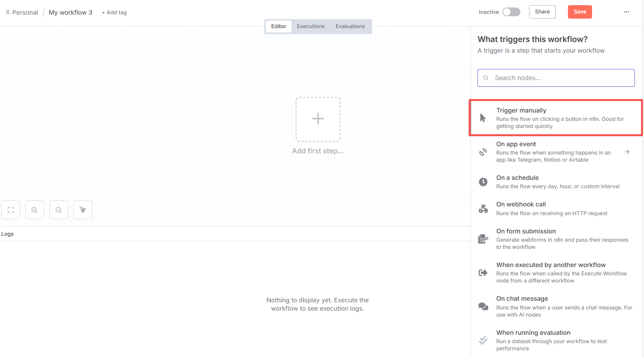Switch to the Editor tab

coord(279,26)
